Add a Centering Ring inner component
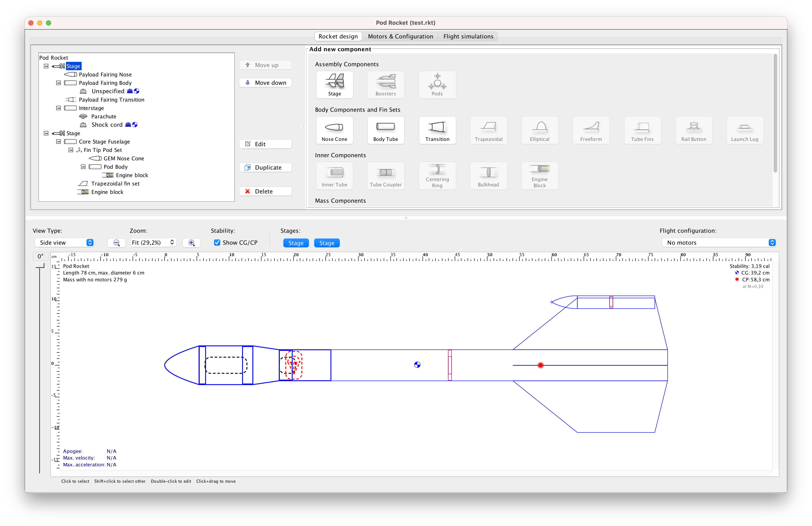This screenshot has height=526, width=812. click(437, 176)
